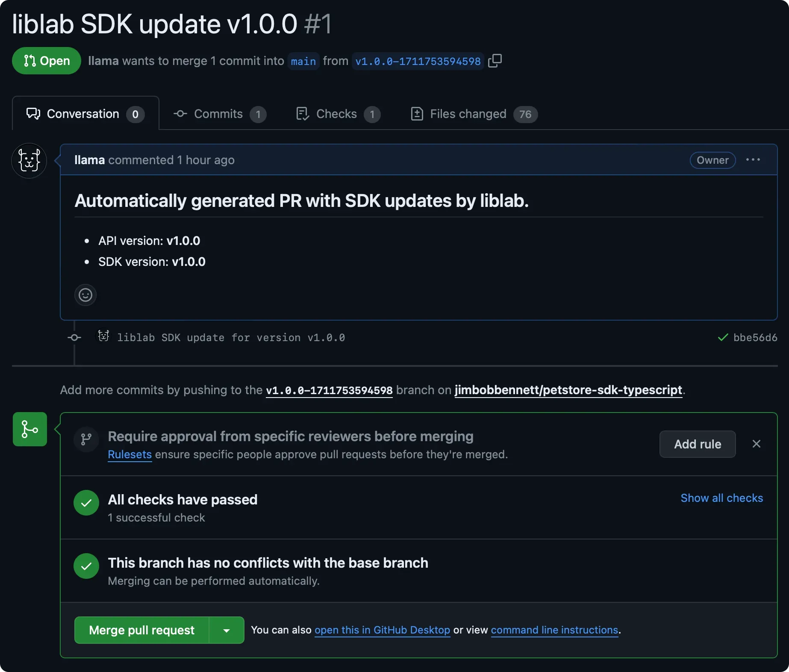Follow the Rulesets link

(130, 454)
